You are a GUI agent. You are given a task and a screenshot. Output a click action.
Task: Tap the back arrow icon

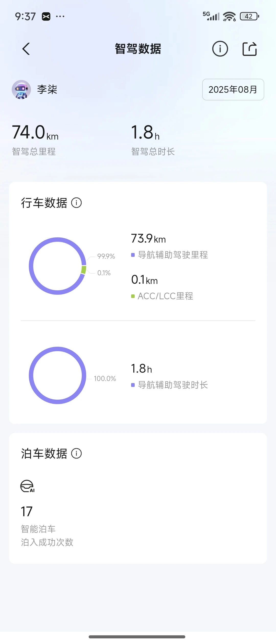26,49
